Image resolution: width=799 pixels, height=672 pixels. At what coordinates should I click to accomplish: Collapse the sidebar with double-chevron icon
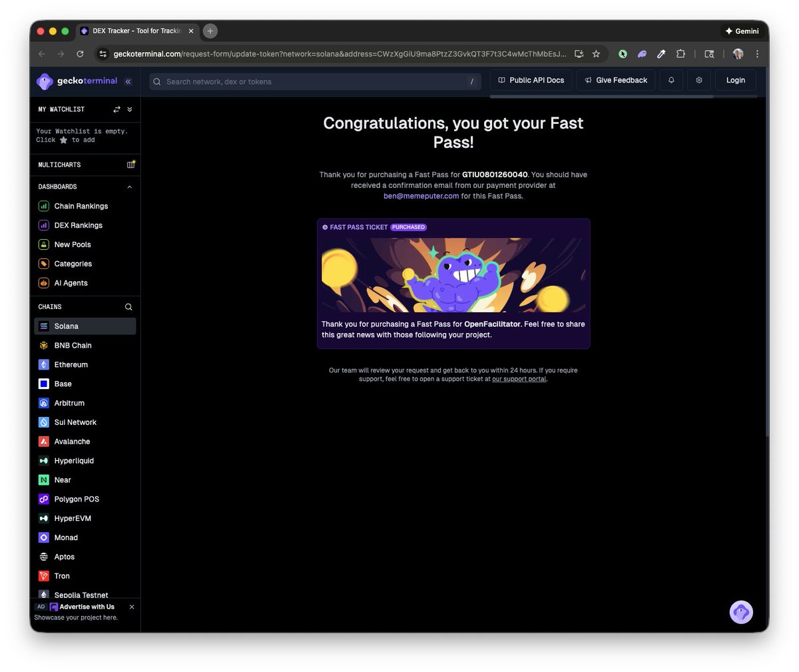(x=129, y=81)
